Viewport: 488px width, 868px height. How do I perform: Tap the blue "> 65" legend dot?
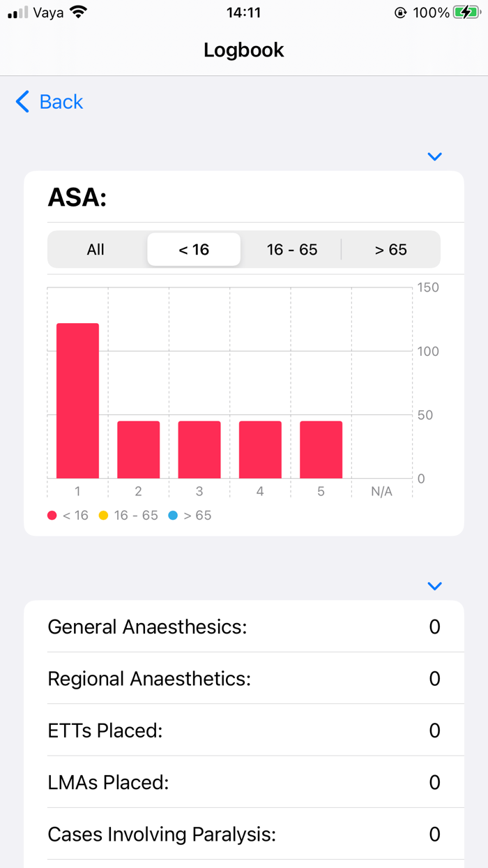[x=174, y=515]
